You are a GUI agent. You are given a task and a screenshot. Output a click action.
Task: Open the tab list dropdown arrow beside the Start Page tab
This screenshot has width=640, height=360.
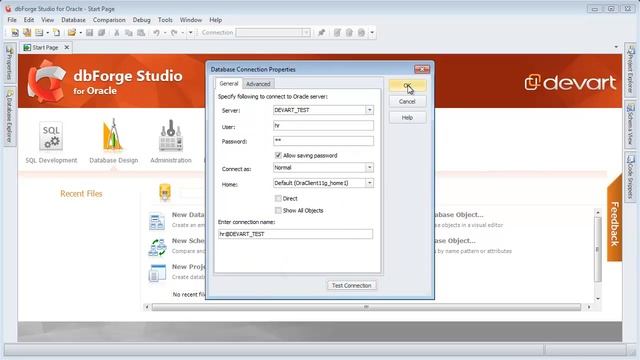616,47
